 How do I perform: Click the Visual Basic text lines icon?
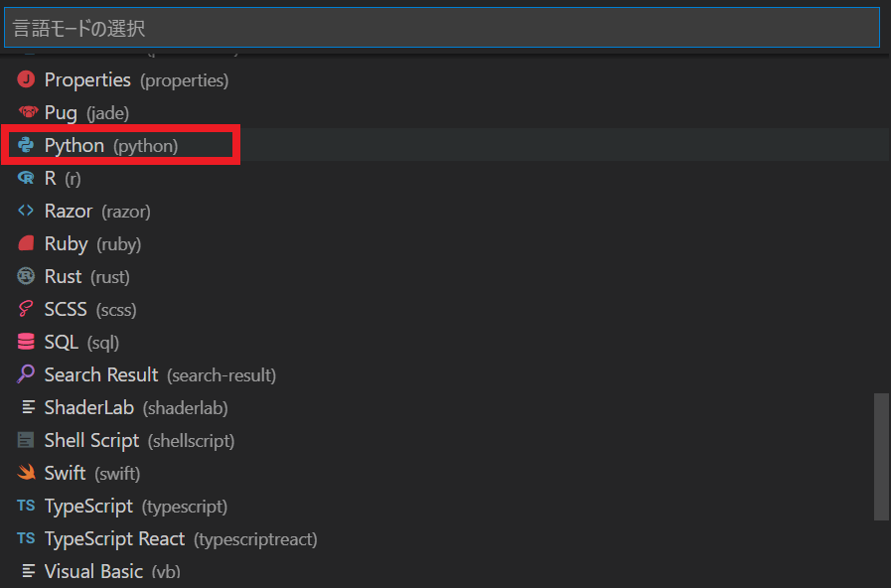point(28,570)
